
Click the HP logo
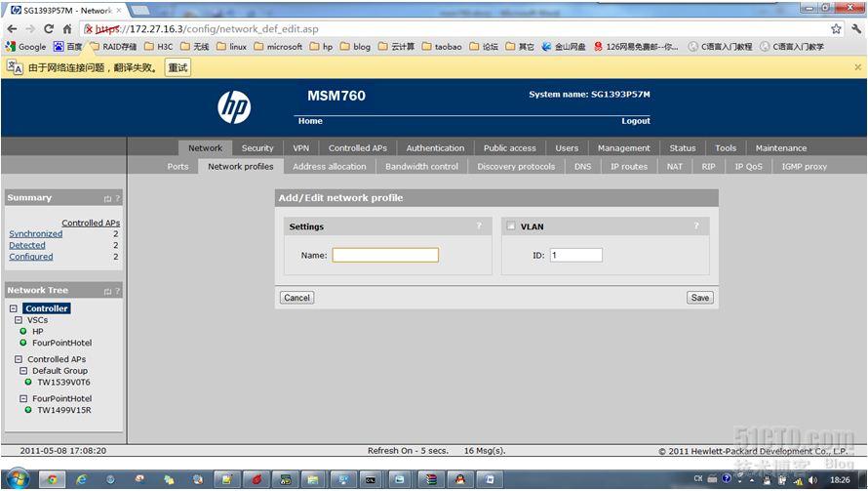pos(234,107)
